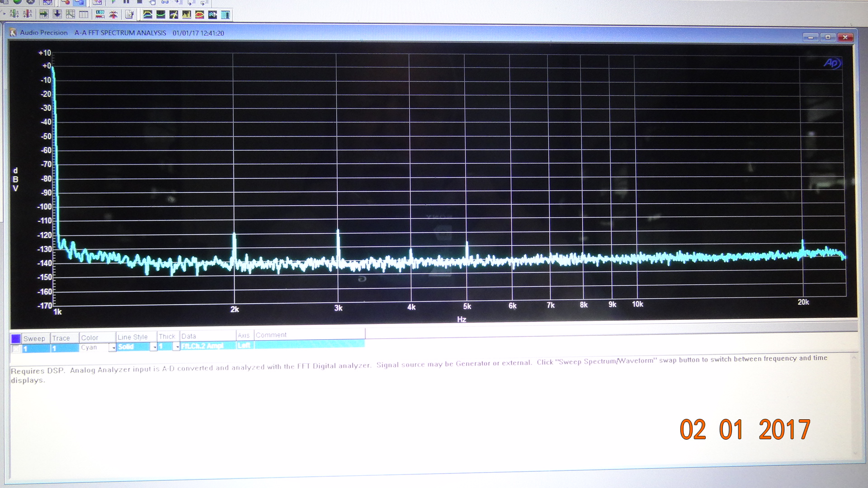
Task: Click the 20k frequency axis label
Action: pyautogui.click(x=803, y=302)
